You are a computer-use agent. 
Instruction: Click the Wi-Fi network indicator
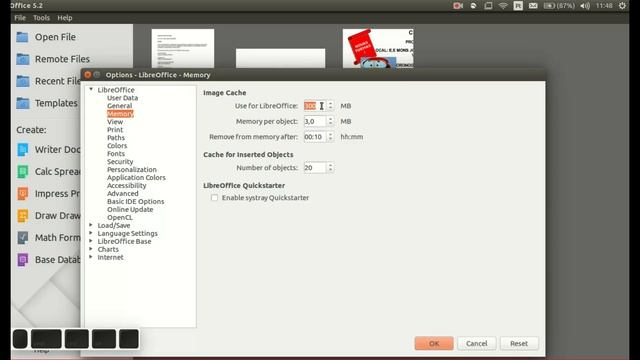503,6
